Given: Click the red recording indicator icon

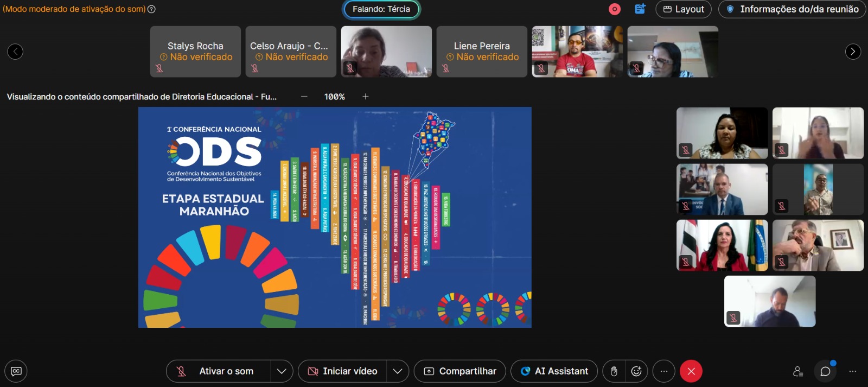Looking at the screenshot, I should click(615, 9).
